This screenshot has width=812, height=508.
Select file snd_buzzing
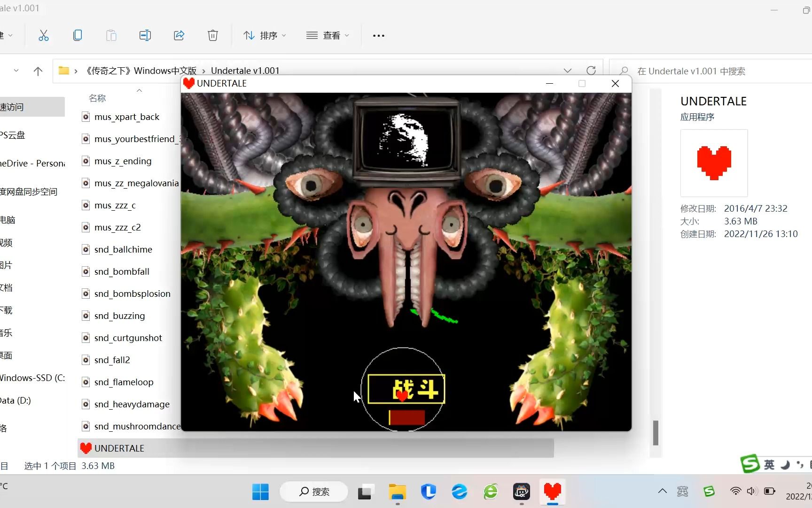coord(119,316)
